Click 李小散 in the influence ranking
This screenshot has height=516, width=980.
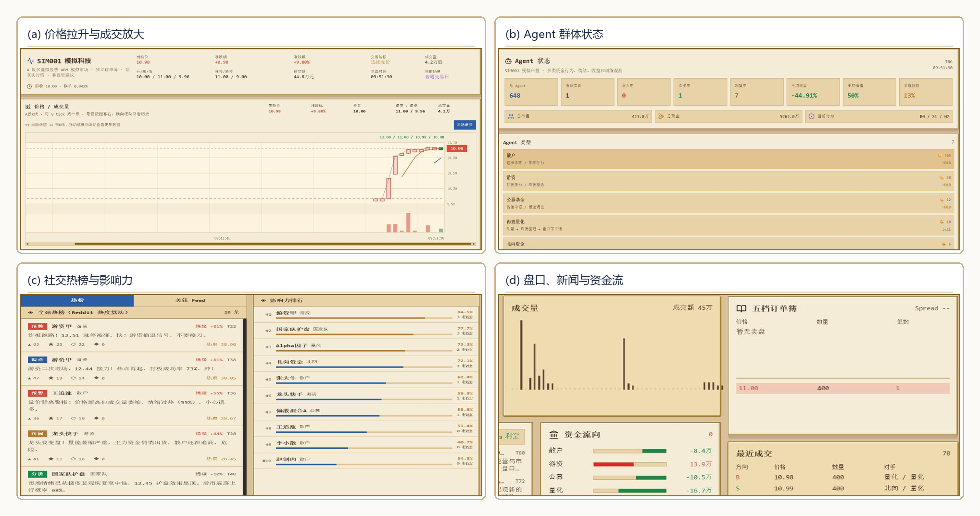click(286, 443)
